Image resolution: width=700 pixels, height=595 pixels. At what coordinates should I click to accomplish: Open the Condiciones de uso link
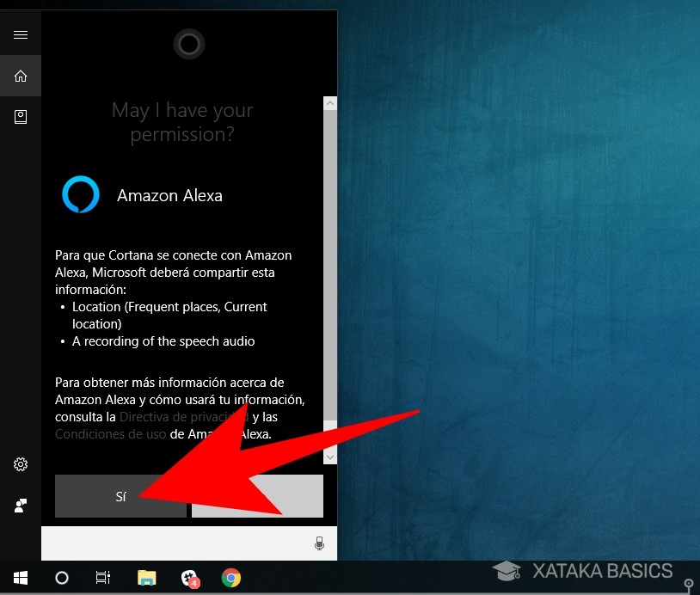point(110,434)
